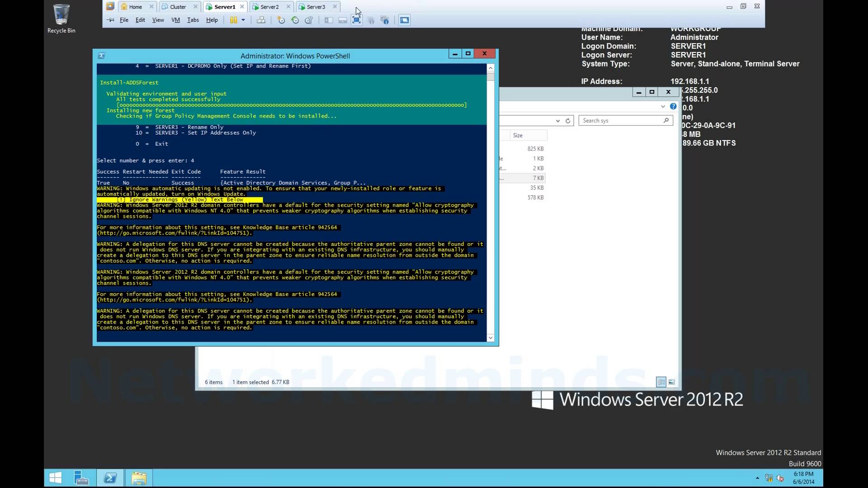Open the File menu
The image size is (868, 488).
(124, 20)
